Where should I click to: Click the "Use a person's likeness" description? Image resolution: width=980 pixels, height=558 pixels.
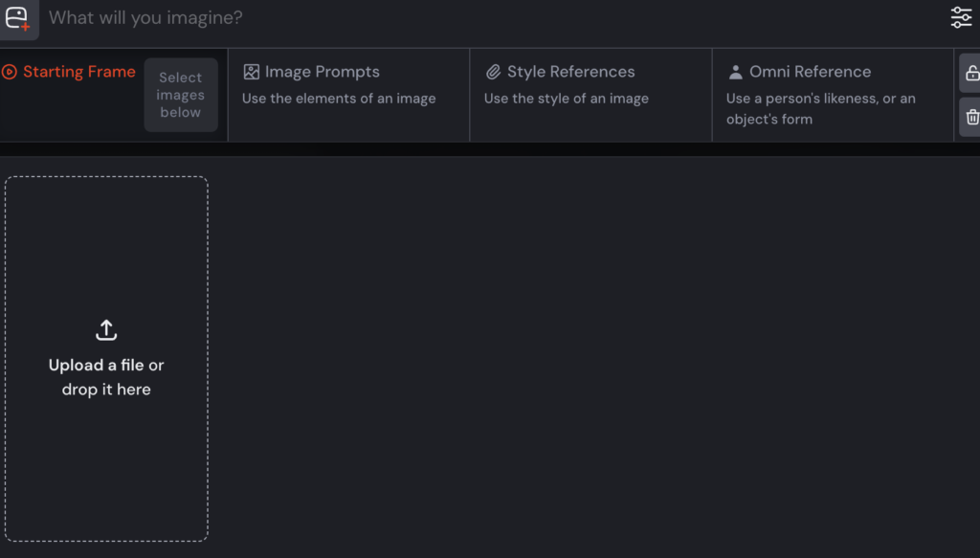(x=820, y=99)
